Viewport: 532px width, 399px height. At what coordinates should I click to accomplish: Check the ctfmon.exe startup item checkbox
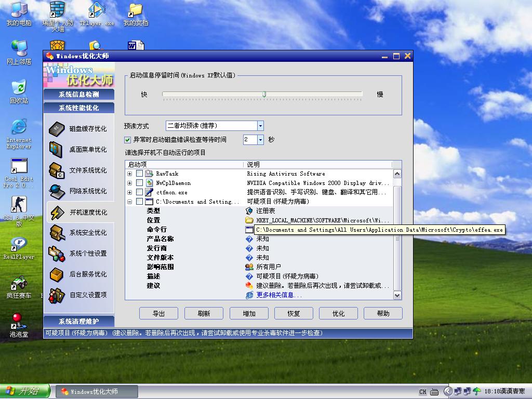coord(139,192)
